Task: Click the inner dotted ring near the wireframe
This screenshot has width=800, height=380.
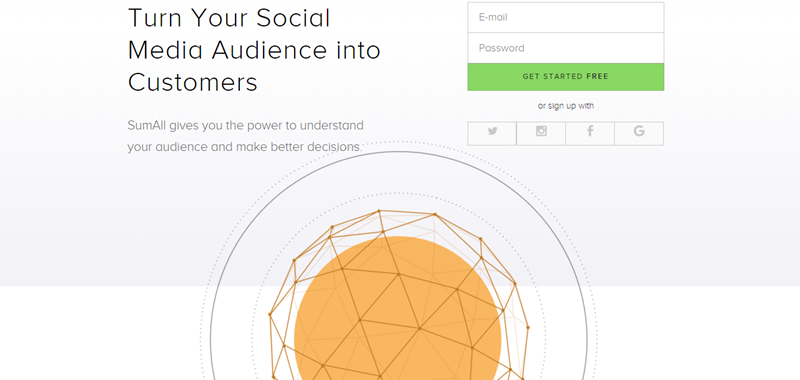Action: tap(398, 193)
